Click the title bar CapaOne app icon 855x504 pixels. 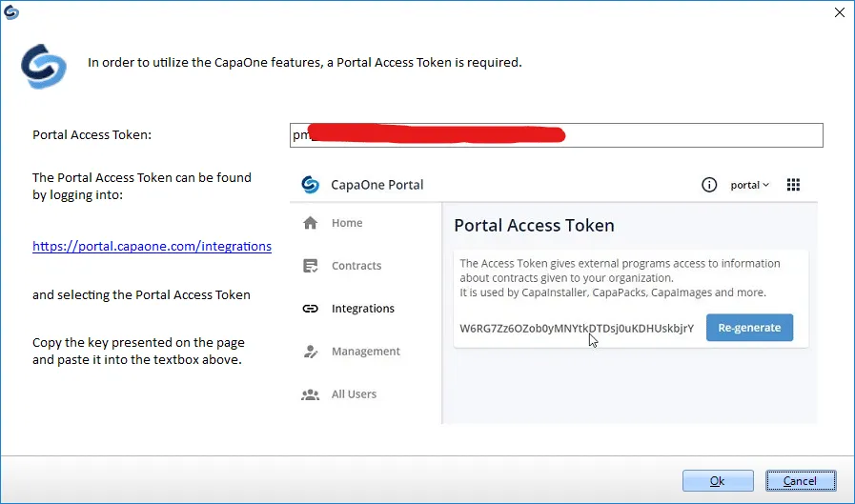[10, 12]
